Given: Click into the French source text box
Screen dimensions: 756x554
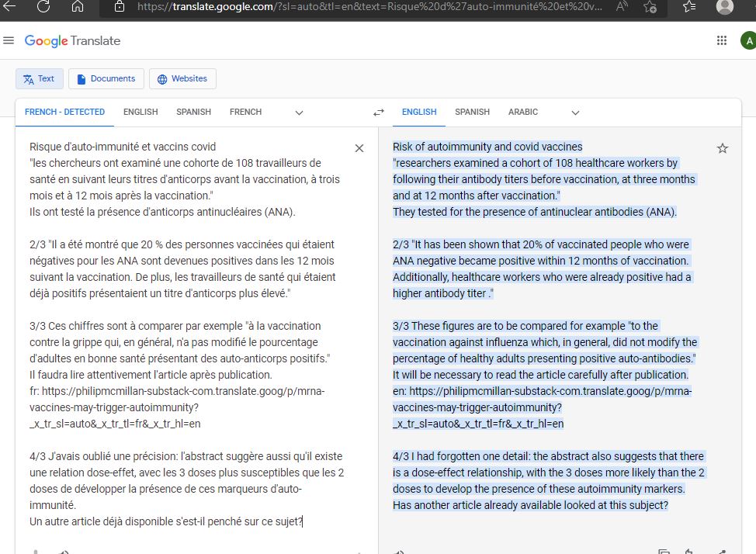Looking at the screenshot, I should click(188, 334).
